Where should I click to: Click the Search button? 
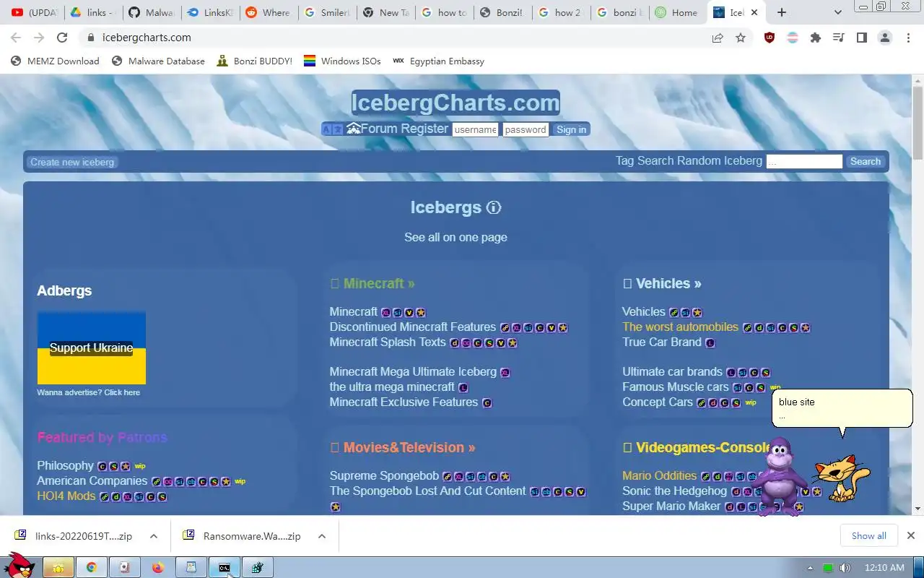coord(865,162)
